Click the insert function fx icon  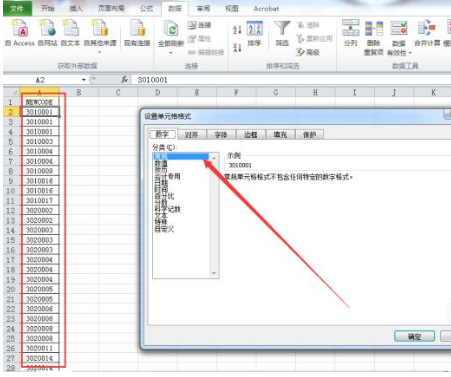[124, 80]
